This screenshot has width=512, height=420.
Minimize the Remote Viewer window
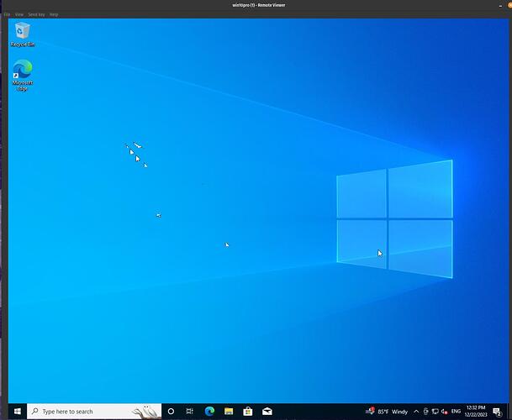[500, 6]
